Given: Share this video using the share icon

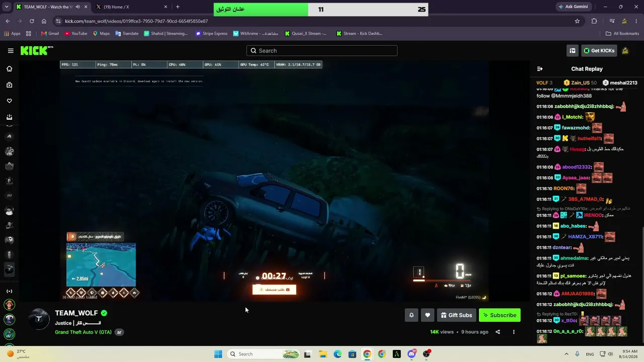Looking at the screenshot, I should 498,332.
